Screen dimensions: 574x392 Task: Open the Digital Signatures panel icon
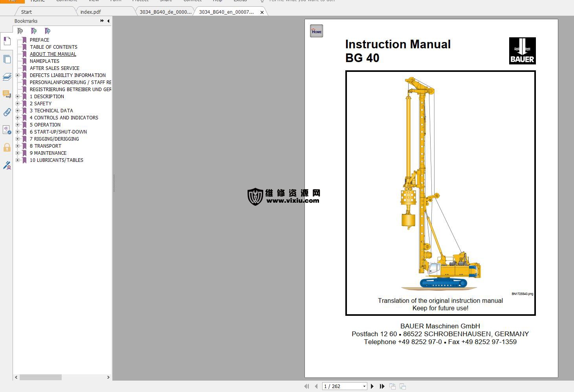coord(7,130)
